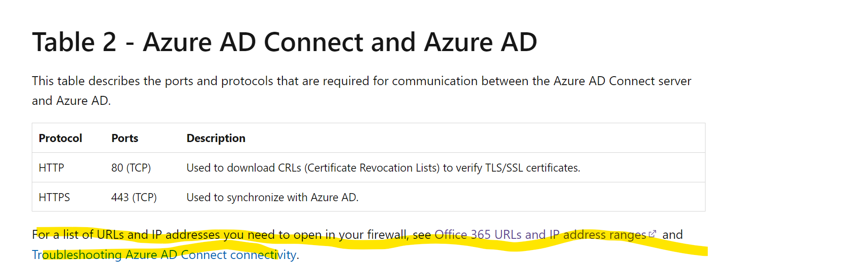Click 'and Azure AD.' line under intro
The width and height of the screenshot is (868, 276).
point(71,101)
